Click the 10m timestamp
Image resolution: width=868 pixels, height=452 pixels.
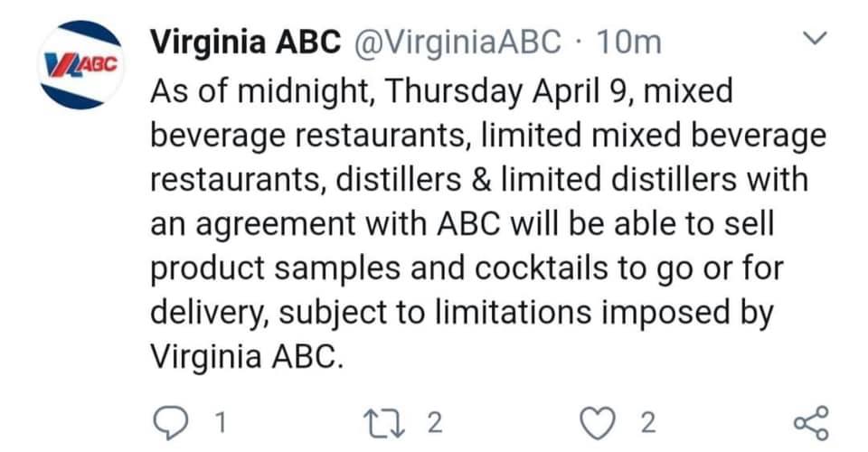click(x=628, y=42)
